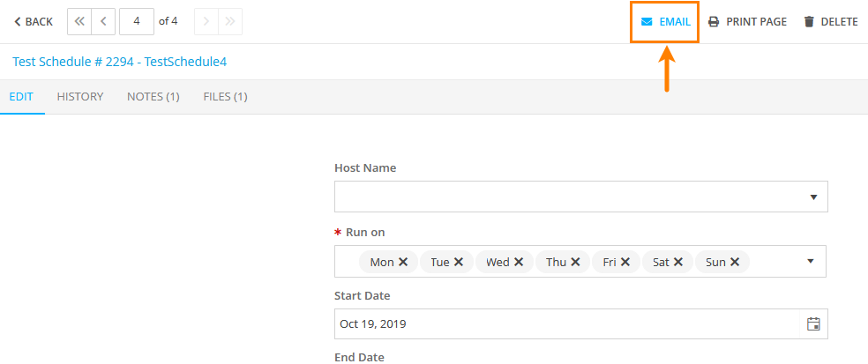Open the calendar picker for Start Date

pos(813,323)
